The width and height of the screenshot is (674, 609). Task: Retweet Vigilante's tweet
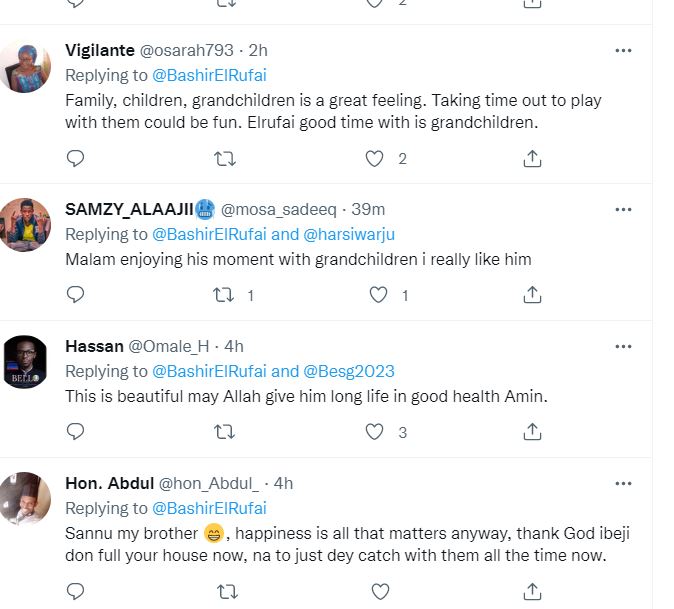227,158
